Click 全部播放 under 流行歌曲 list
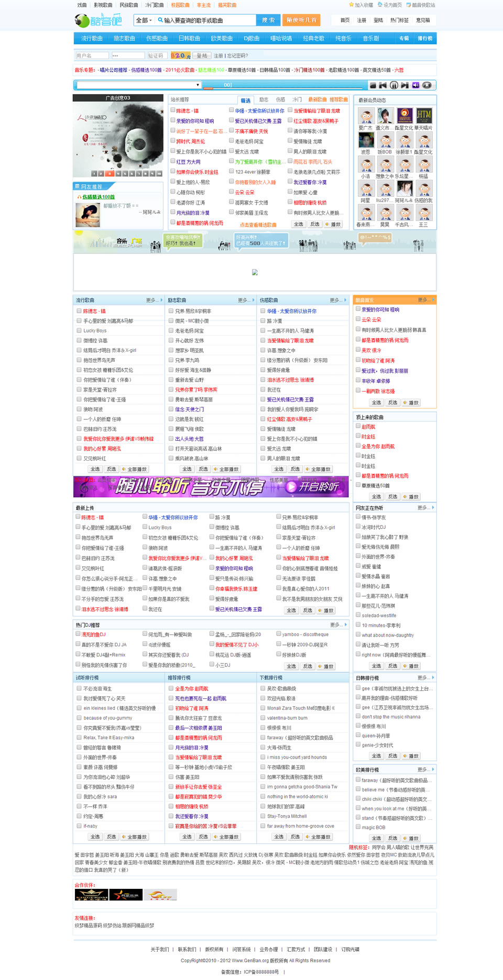503x980 pixels. [134, 469]
